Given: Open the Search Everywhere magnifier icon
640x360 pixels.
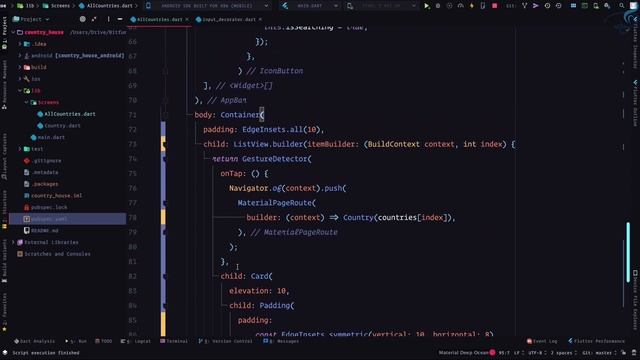Looking at the screenshot, I should [621, 6].
